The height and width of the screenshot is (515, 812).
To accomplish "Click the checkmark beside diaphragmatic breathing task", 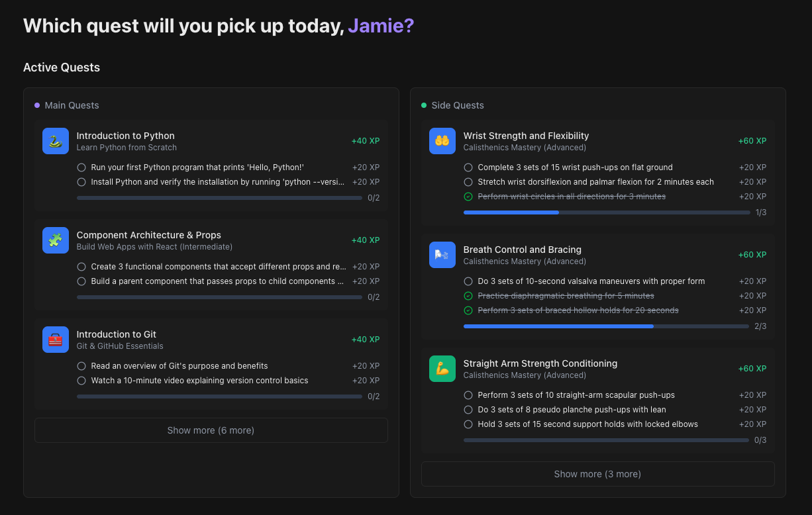I will [468, 296].
